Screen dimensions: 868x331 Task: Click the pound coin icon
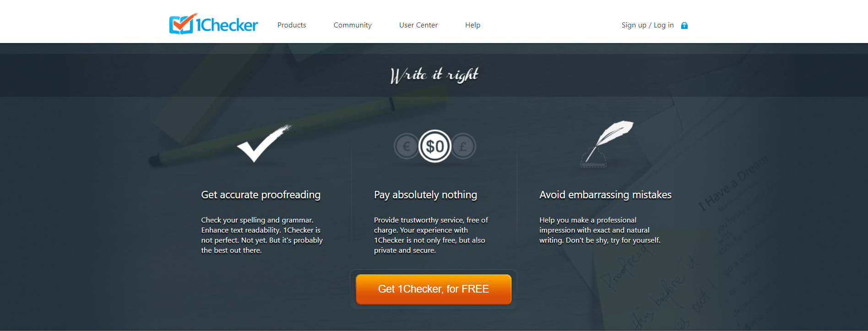[x=464, y=147]
